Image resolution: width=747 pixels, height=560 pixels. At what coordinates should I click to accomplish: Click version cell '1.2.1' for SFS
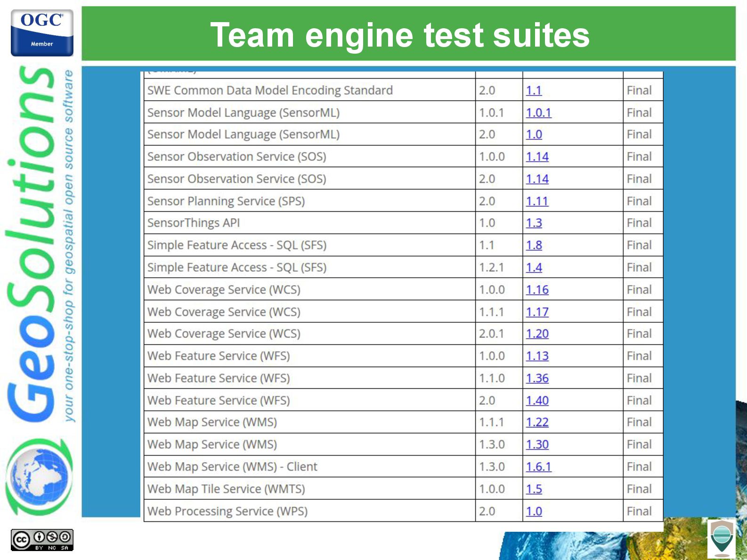pos(491,267)
